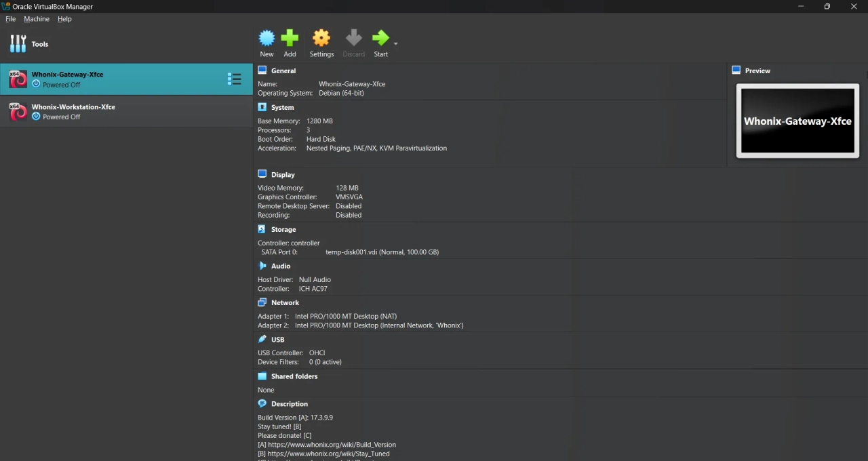Click the USB Controller OHCI value

(x=317, y=353)
